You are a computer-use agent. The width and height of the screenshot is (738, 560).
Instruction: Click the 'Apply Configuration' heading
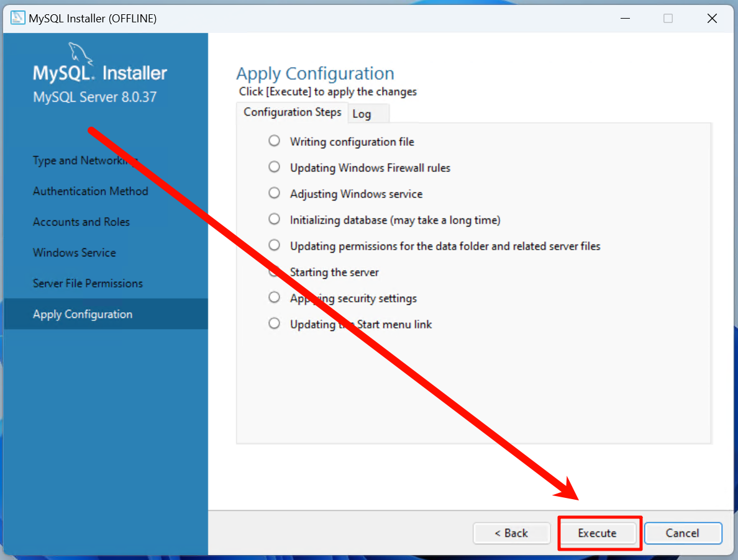click(x=316, y=74)
